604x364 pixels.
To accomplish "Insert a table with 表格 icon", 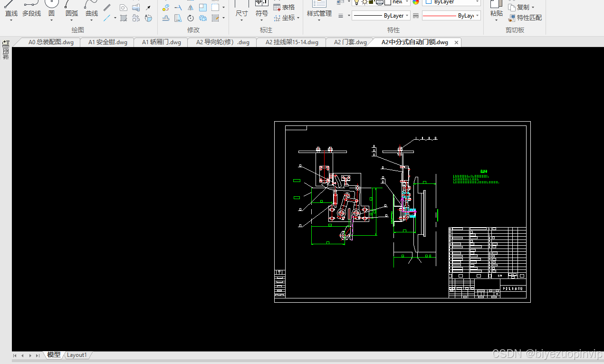I will (x=284, y=7).
